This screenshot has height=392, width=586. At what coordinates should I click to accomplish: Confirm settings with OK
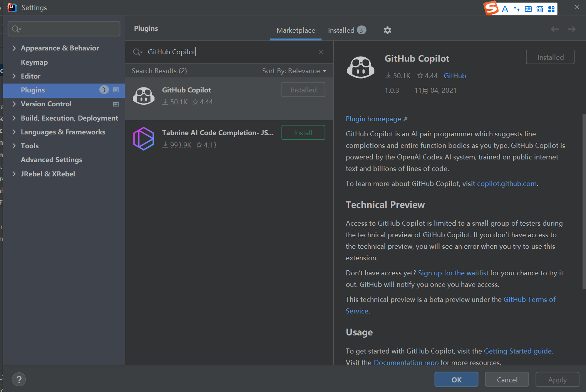tap(456, 380)
